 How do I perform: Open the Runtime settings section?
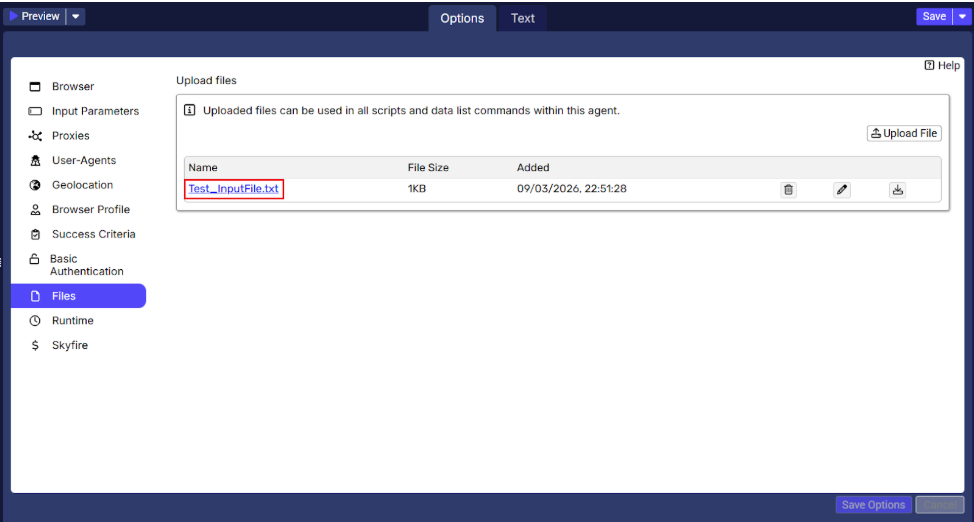click(72, 321)
